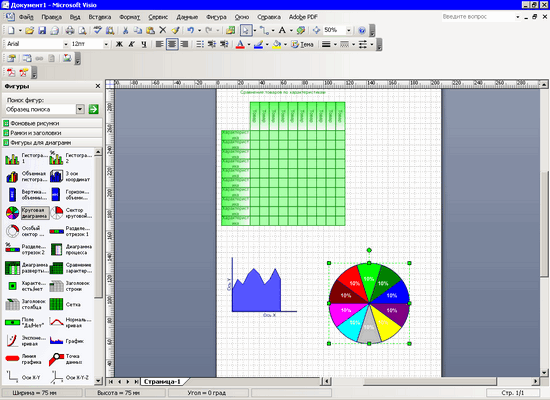The image size is (550, 400).
Task: Pick the Нормальная кривая shape icon
Action: pos(56,322)
